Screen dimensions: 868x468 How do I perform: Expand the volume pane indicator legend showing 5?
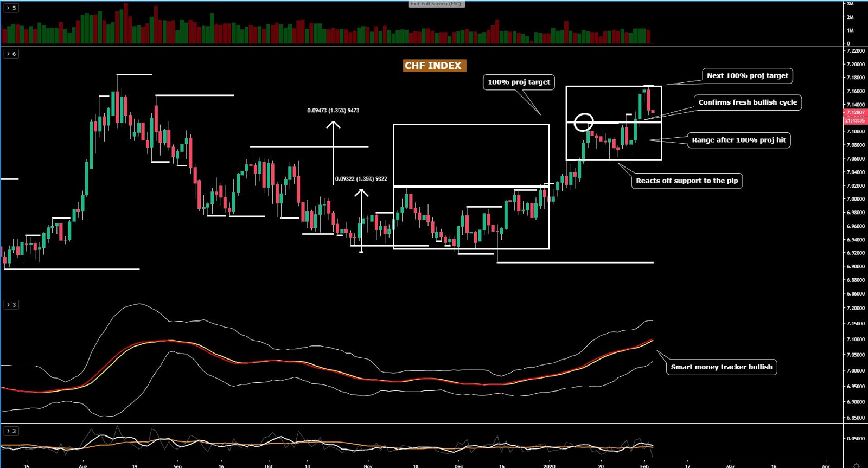click(11, 8)
